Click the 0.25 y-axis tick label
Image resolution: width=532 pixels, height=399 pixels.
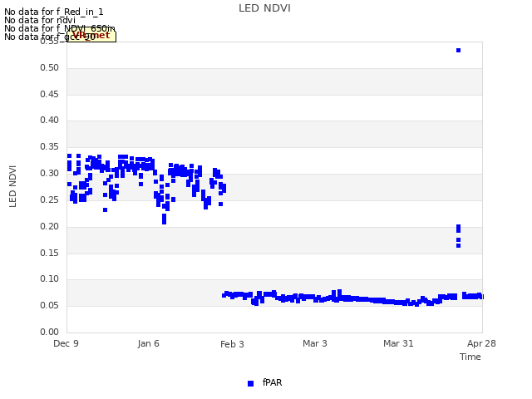50,199
